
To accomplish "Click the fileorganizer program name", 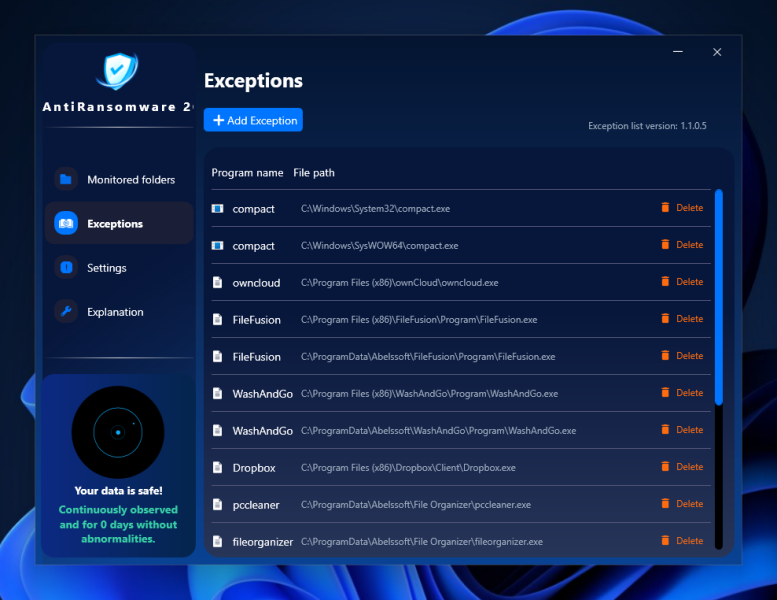I will click(x=263, y=542).
